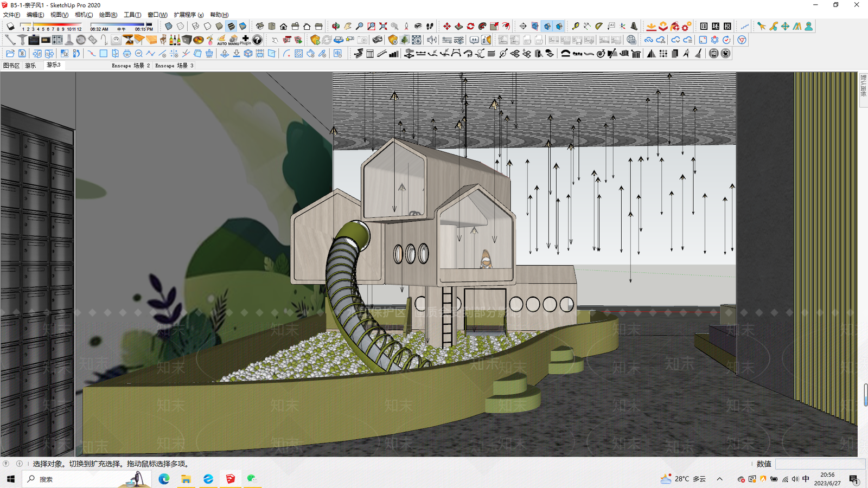Toggle Back Edges style
Viewport: 868px width, 488px height.
tap(181, 26)
